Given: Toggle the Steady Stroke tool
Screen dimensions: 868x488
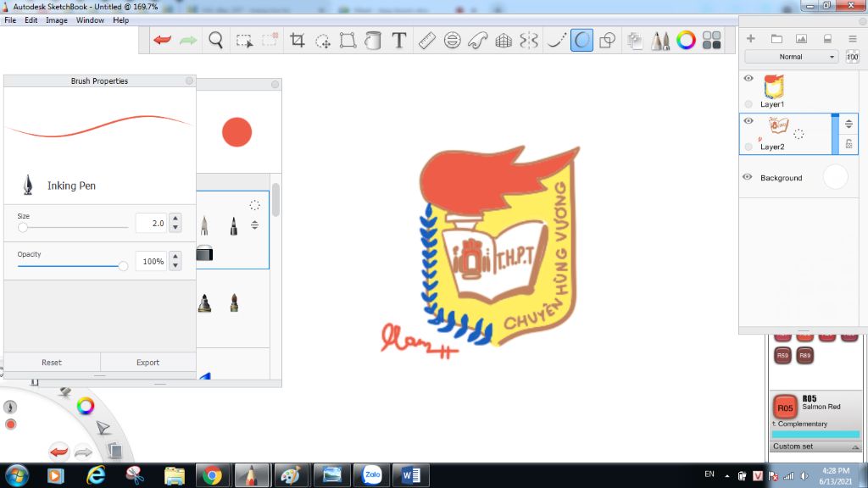Looking at the screenshot, I should click(556, 40).
